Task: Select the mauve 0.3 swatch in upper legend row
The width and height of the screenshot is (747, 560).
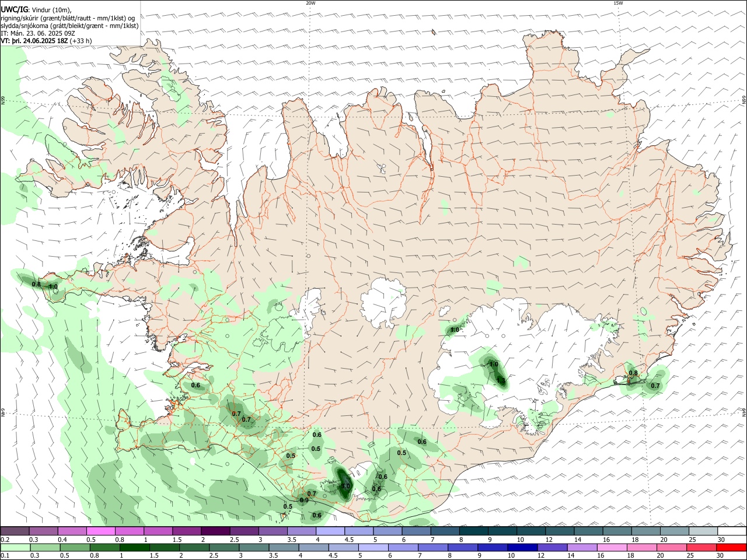Action: point(43,531)
